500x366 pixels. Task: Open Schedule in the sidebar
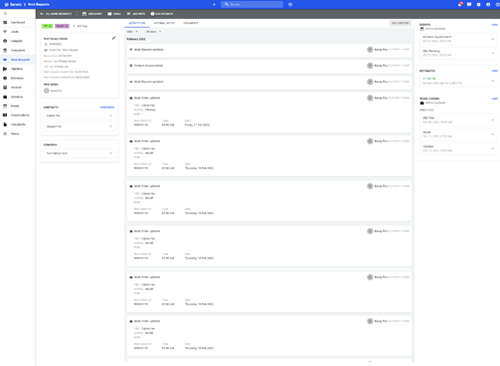[x=18, y=97]
